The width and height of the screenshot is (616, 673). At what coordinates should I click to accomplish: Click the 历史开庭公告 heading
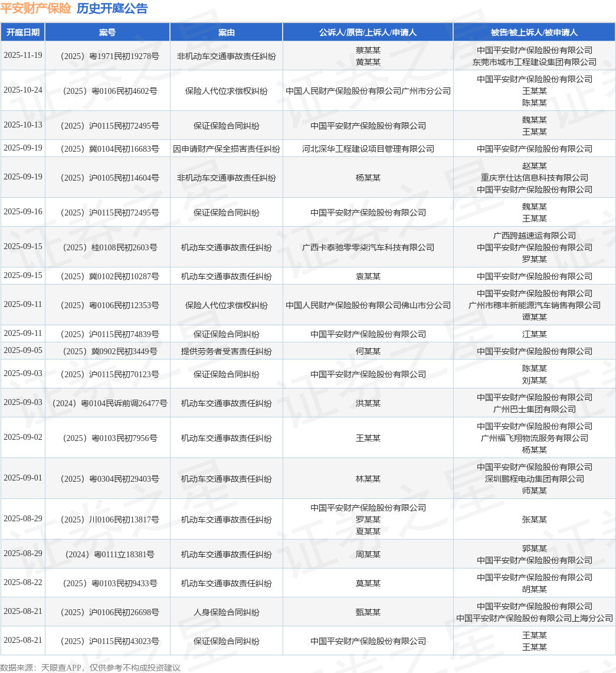[x=112, y=8]
